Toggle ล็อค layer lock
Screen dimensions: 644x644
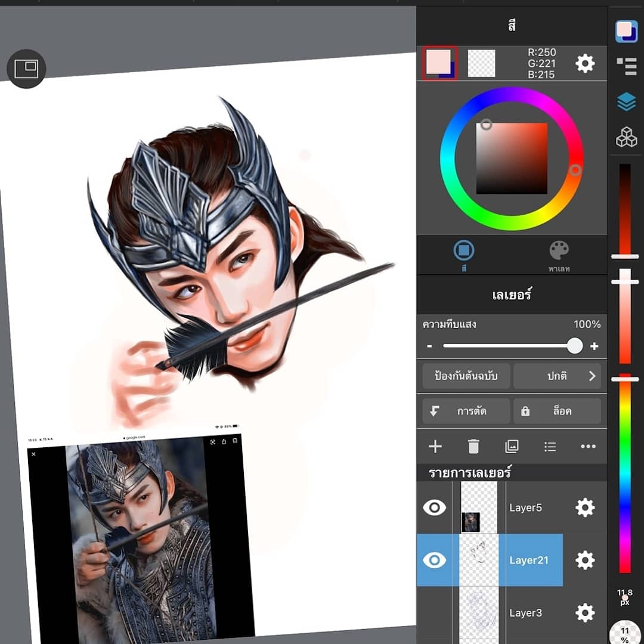557,411
